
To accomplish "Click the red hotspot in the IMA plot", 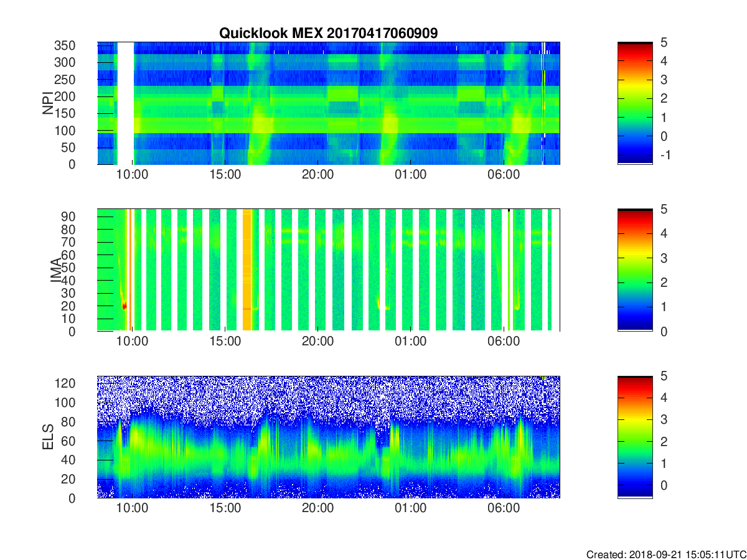I will pos(125,306).
